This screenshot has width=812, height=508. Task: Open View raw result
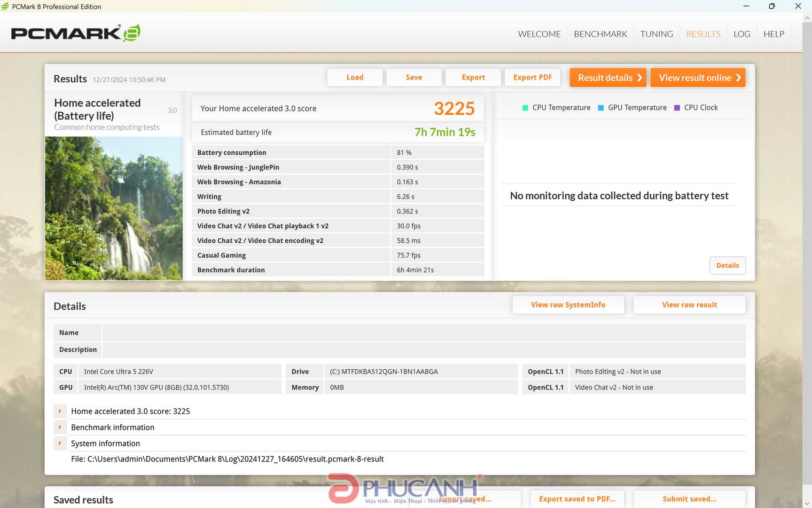[689, 305]
